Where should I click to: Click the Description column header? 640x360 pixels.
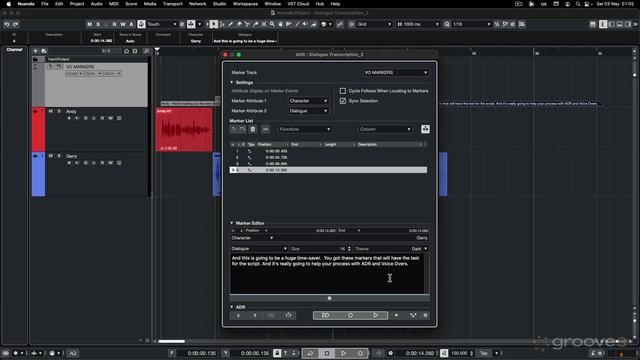(x=389, y=144)
